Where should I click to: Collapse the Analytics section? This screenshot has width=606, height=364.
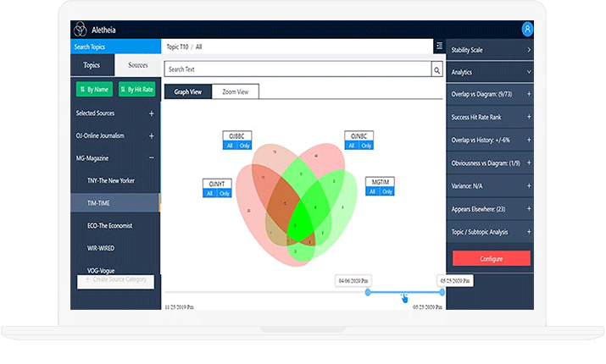coord(529,73)
